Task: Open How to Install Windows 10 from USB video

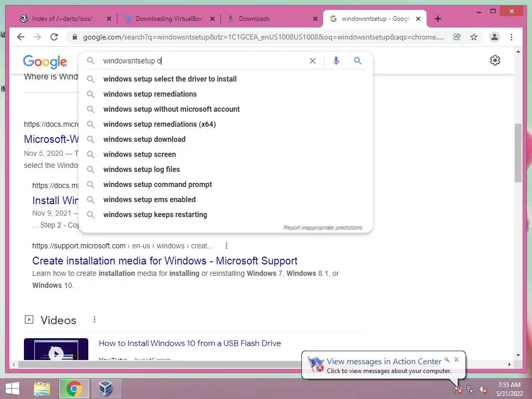Action: click(190, 343)
